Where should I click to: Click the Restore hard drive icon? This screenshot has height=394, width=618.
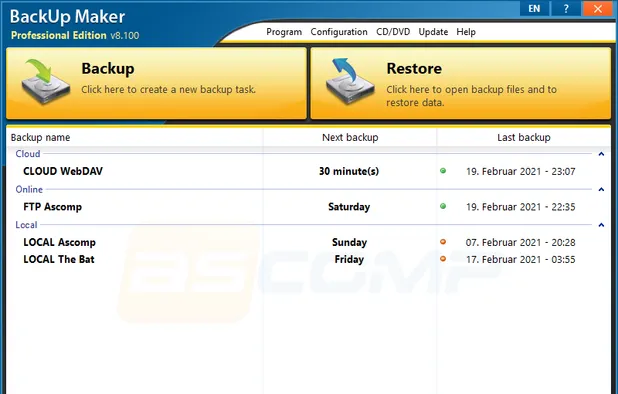point(350,82)
